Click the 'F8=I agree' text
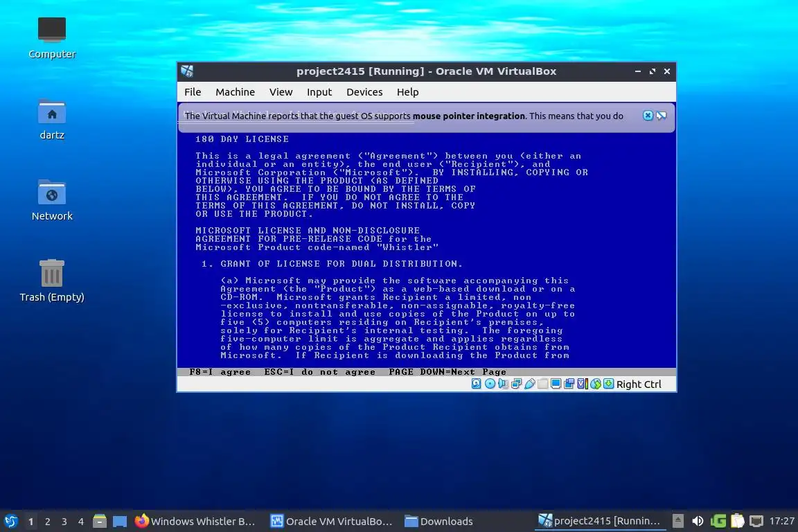This screenshot has width=798, height=532. tap(220, 372)
